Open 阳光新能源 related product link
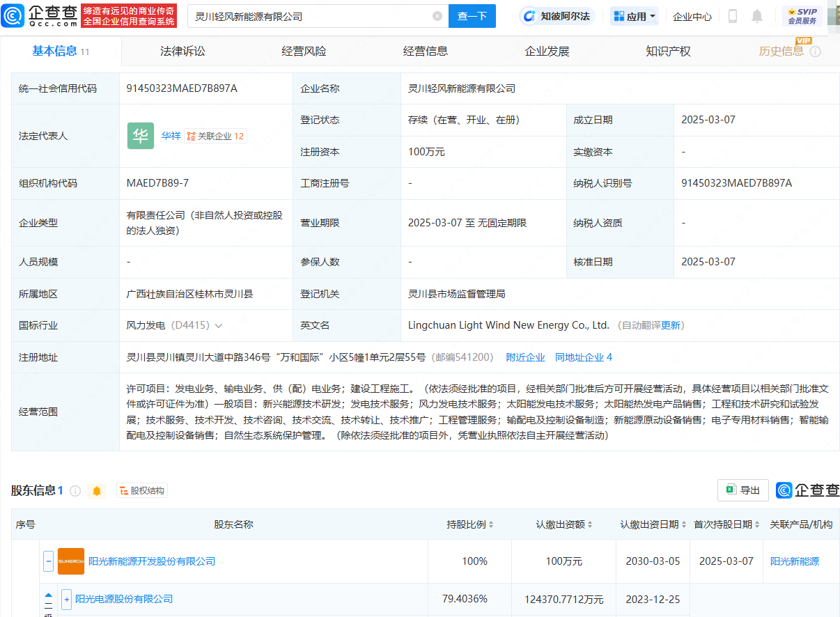This screenshot has width=840, height=617. (795, 561)
